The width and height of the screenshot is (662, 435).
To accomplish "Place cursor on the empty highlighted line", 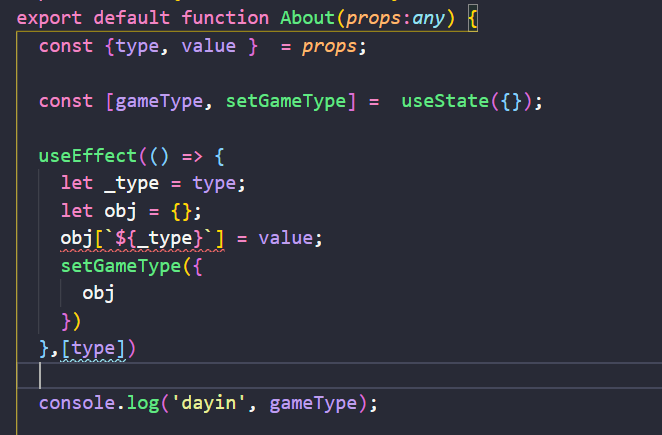I will (339, 375).
